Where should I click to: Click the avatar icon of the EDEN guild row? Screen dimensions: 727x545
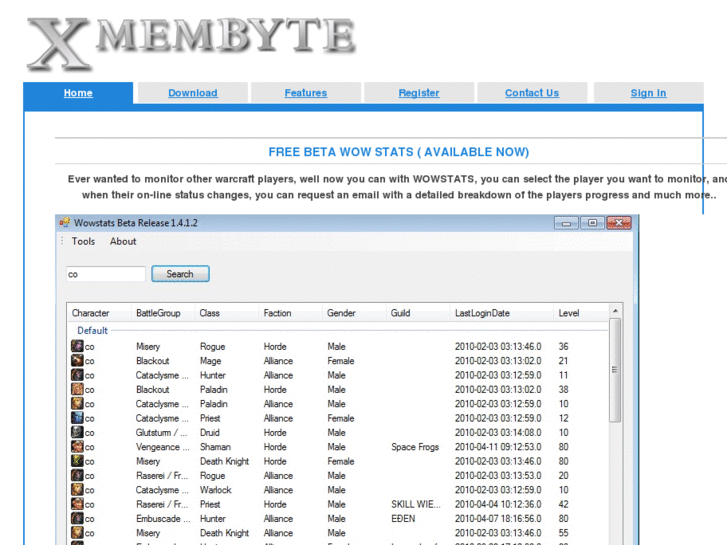pyautogui.click(x=77, y=519)
